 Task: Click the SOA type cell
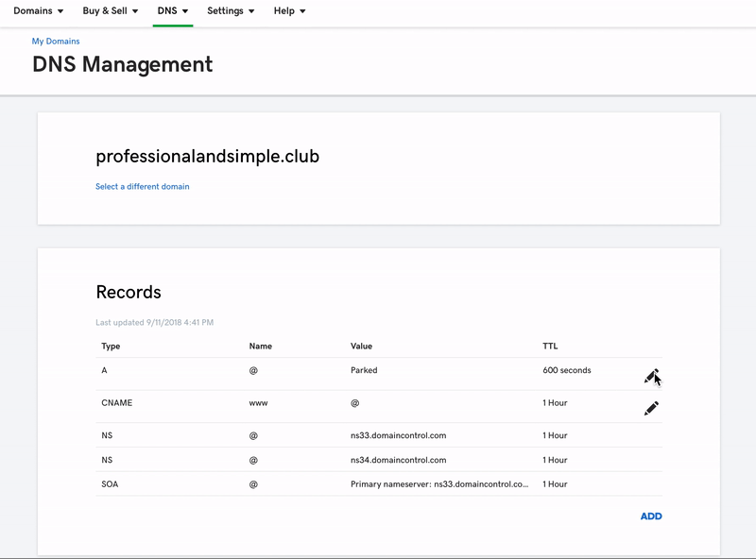tap(110, 483)
